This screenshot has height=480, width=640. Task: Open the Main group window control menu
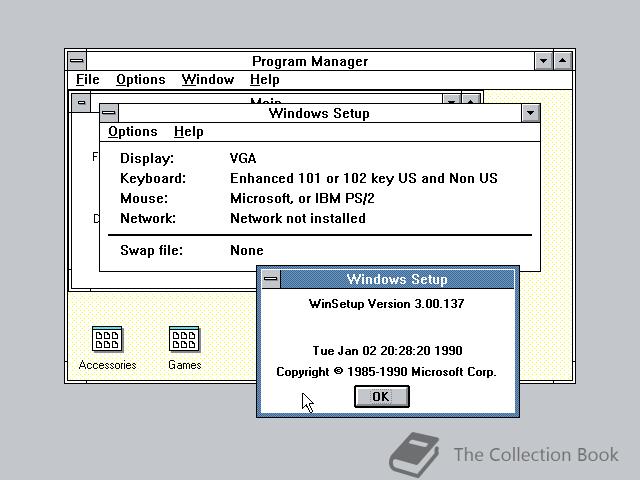click(81, 102)
